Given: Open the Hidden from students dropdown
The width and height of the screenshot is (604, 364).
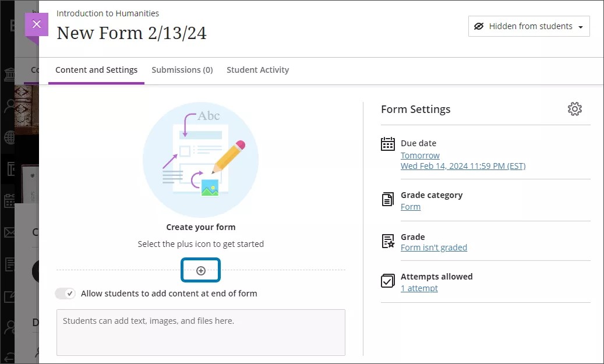Looking at the screenshot, I should [528, 26].
